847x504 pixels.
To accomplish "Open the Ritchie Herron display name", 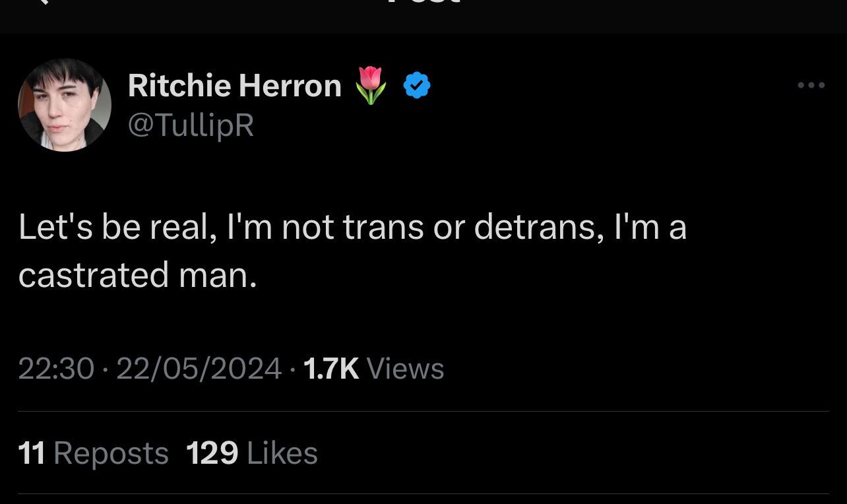I will point(234,86).
